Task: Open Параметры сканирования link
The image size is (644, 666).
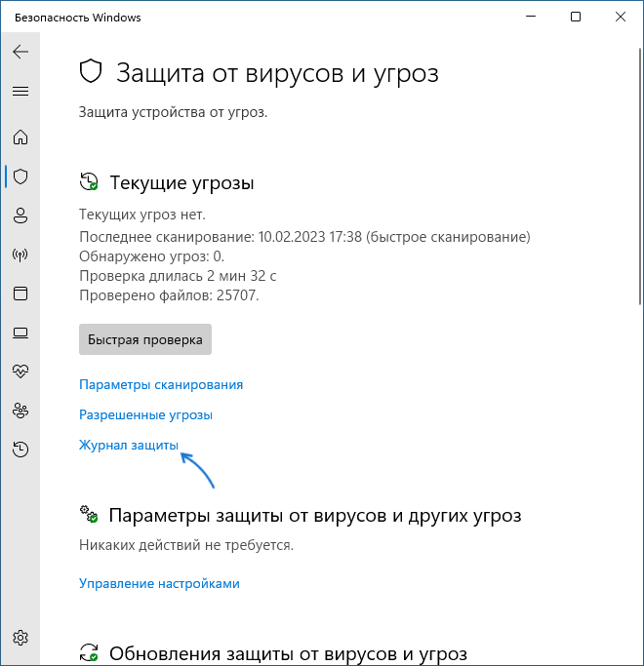Action: point(161,384)
